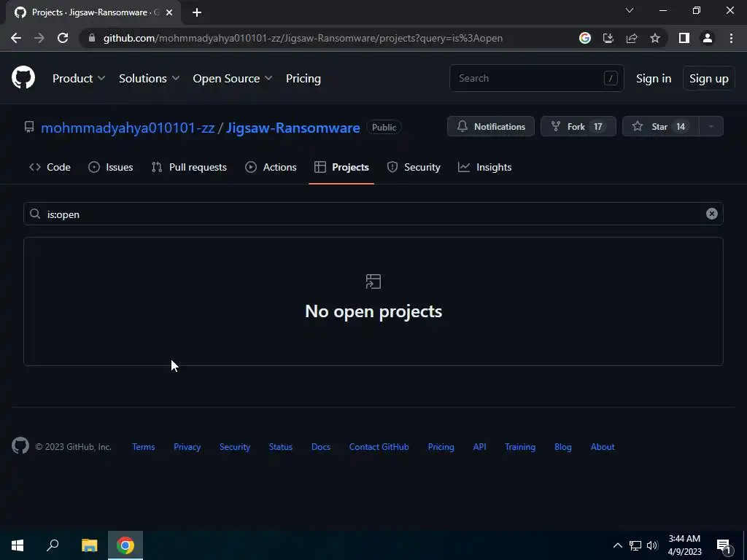The width and height of the screenshot is (747, 560).
Task: Open the About footer link
Action: (x=603, y=447)
